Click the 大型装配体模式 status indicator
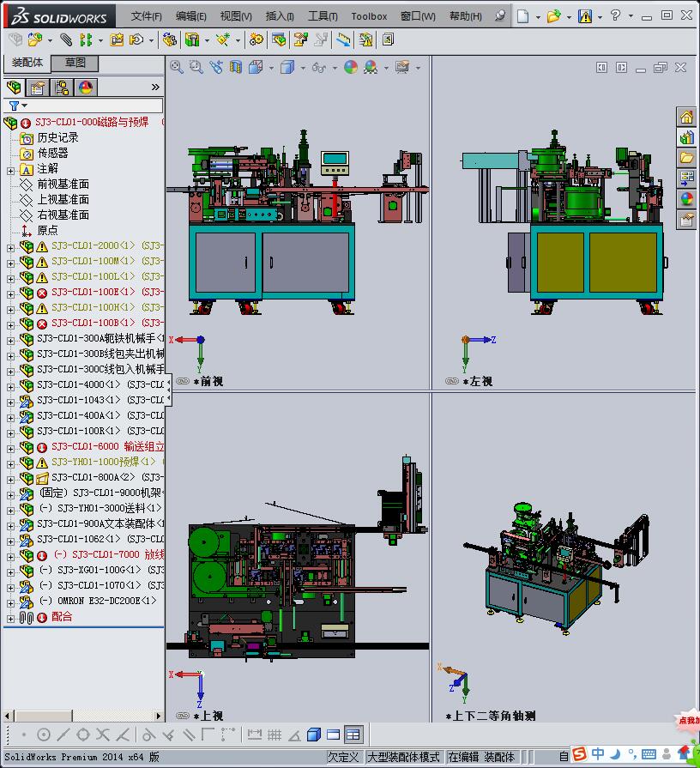Image resolution: width=700 pixels, height=768 pixels. click(403, 757)
